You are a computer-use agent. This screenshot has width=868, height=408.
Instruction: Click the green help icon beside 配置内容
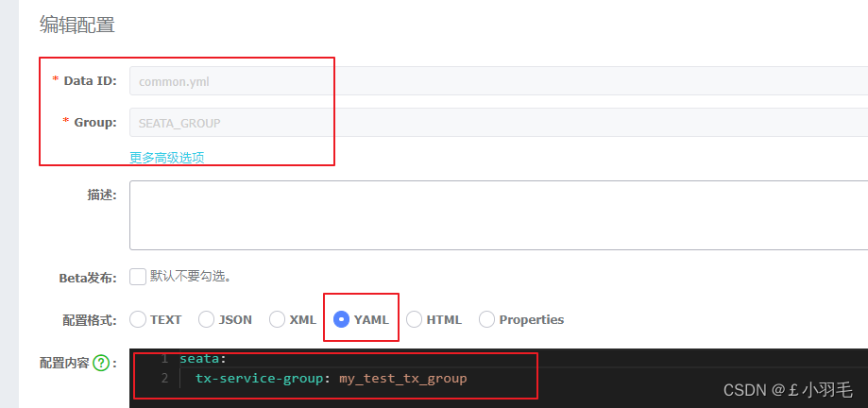(x=101, y=364)
